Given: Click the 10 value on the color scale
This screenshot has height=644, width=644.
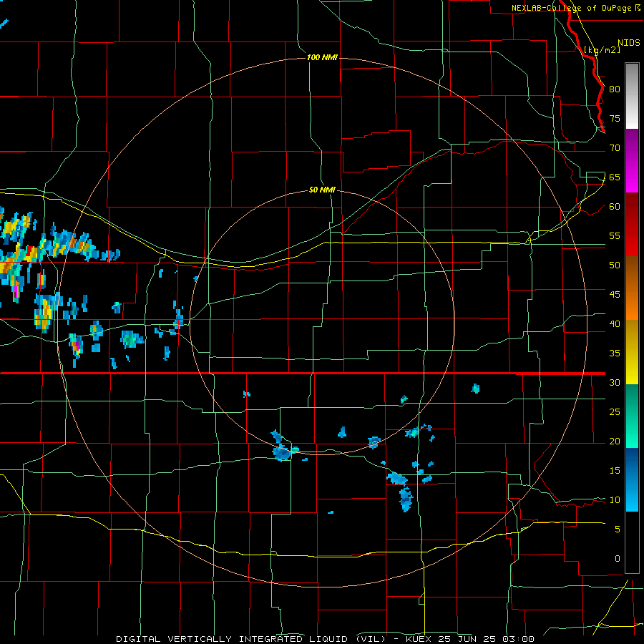Looking at the screenshot, I should pyautogui.click(x=615, y=500).
